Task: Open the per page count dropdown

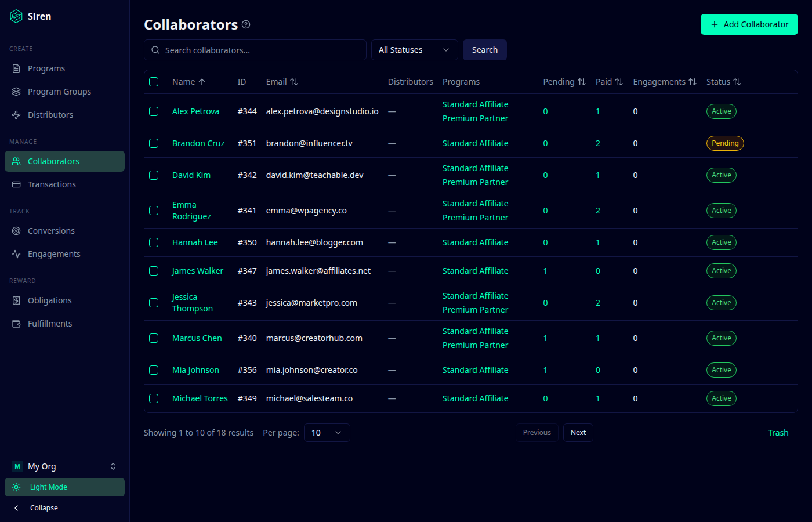Action: (327, 433)
